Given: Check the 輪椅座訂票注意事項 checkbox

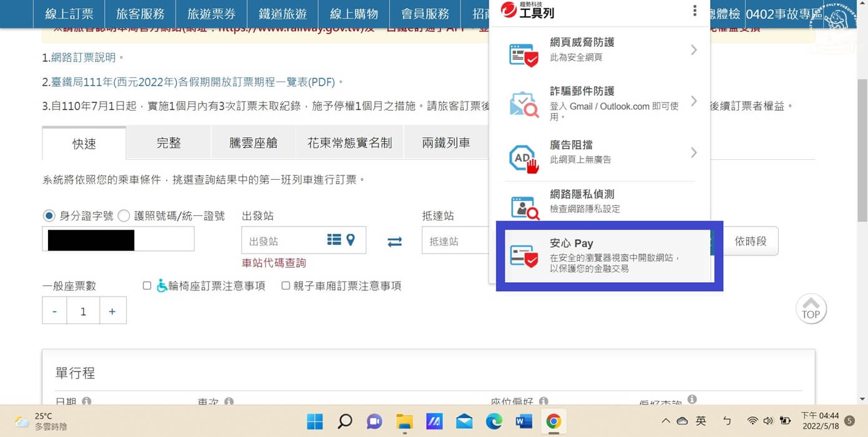Looking at the screenshot, I should 147,285.
